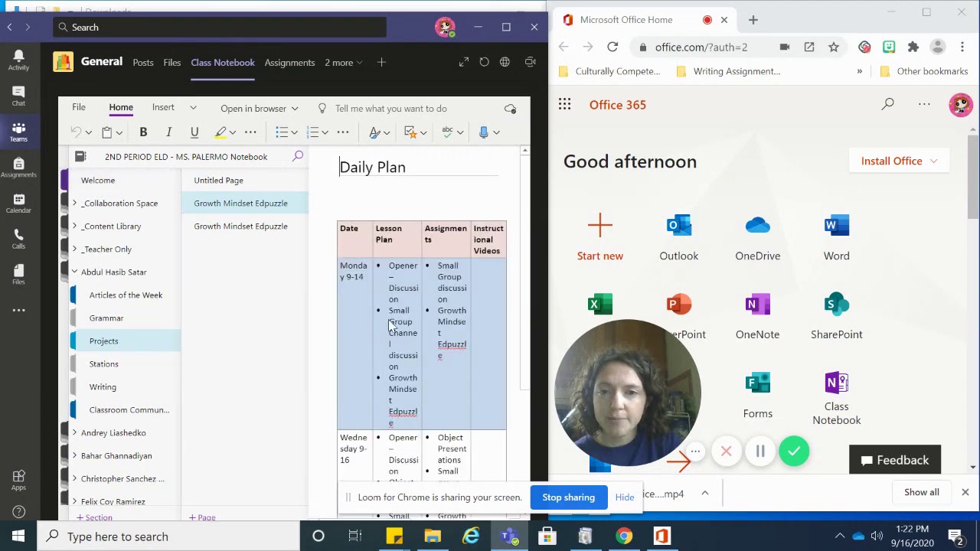Collapse the Abdul Hasib Satar notebook section
The image size is (980, 551).
(x=74, y=272)
